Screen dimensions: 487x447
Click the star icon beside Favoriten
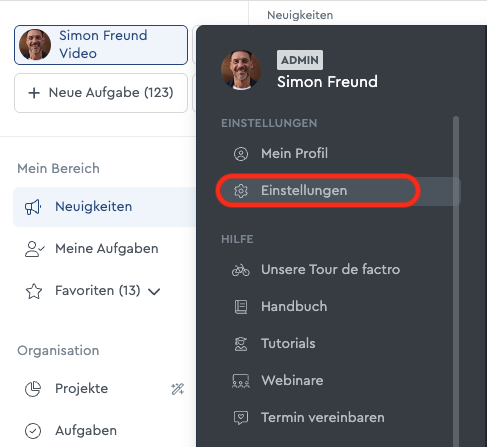tap(34, 291)
